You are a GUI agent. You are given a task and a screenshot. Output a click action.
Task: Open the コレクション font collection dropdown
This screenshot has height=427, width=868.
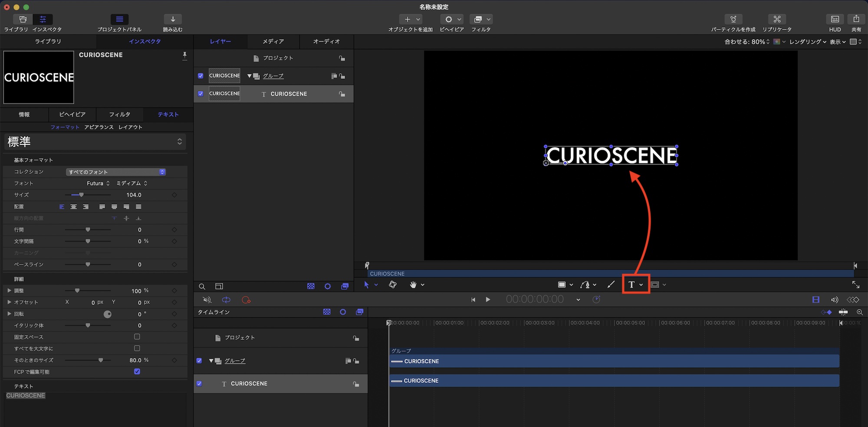116,172
